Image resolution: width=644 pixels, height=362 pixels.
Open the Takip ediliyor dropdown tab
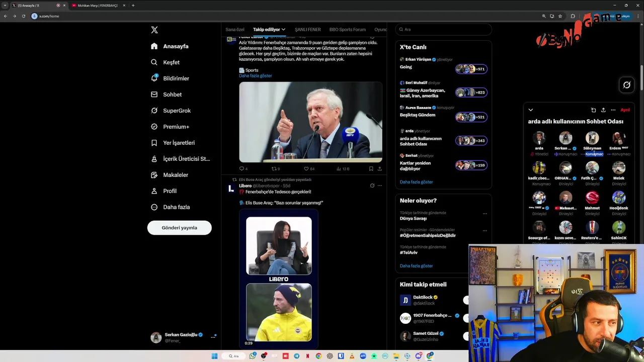269,30
